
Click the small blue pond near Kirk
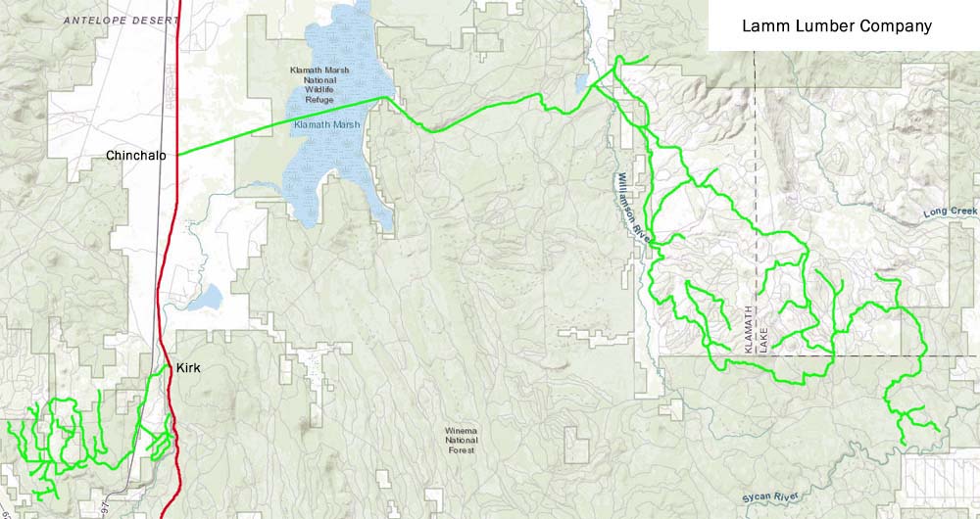(x=206, y=298)
